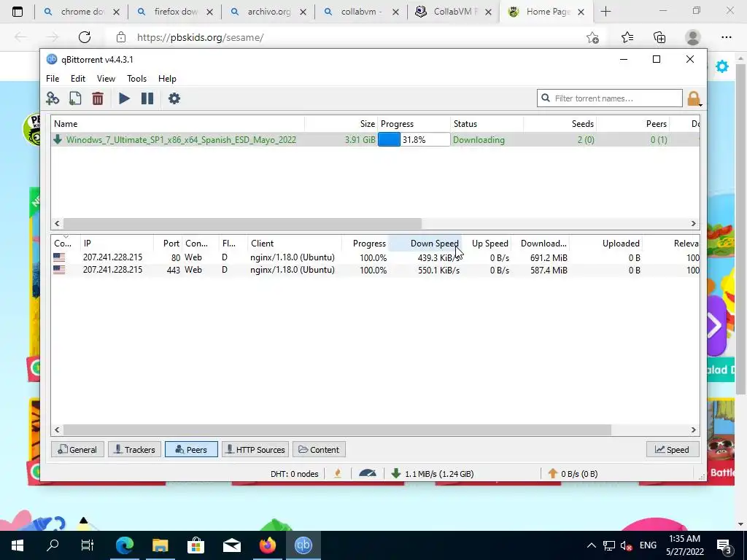Open Firefox from the taskbar
Viewport: 747px width, 560px height.
[x=267, y=545]
